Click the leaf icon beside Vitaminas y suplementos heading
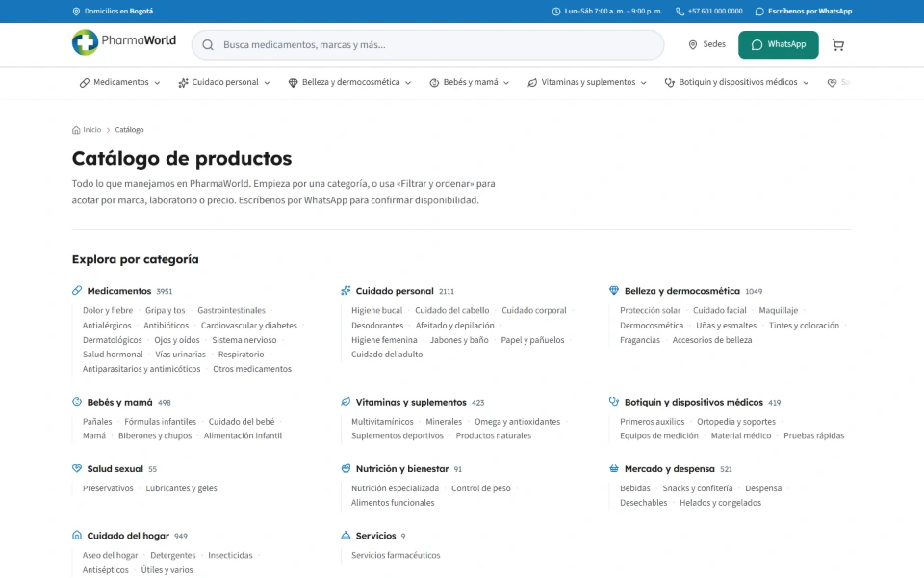 point(346,402)
